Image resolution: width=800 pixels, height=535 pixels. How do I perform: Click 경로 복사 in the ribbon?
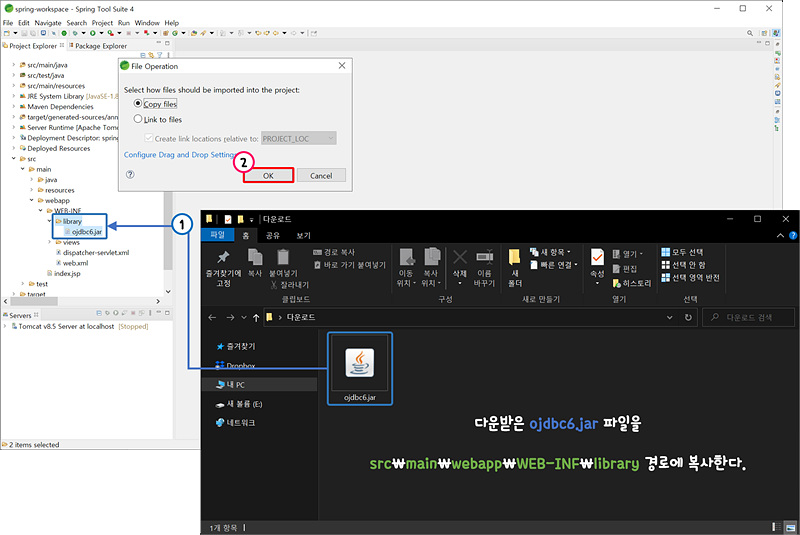pyautogui.click(x=334, y=252)
